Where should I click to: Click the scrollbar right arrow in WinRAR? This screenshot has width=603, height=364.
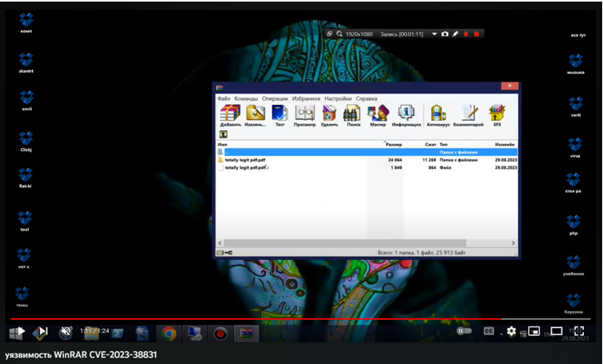(x=513, y=243)
